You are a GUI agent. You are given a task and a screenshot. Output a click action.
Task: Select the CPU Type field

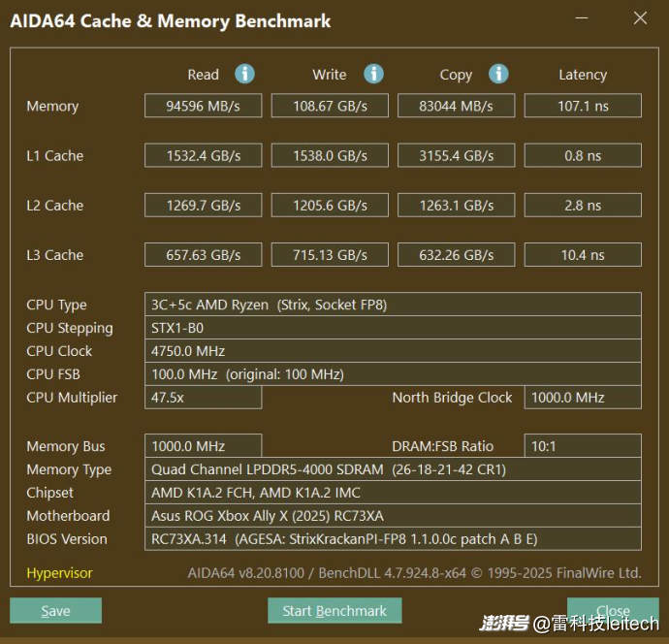point(393,305)
